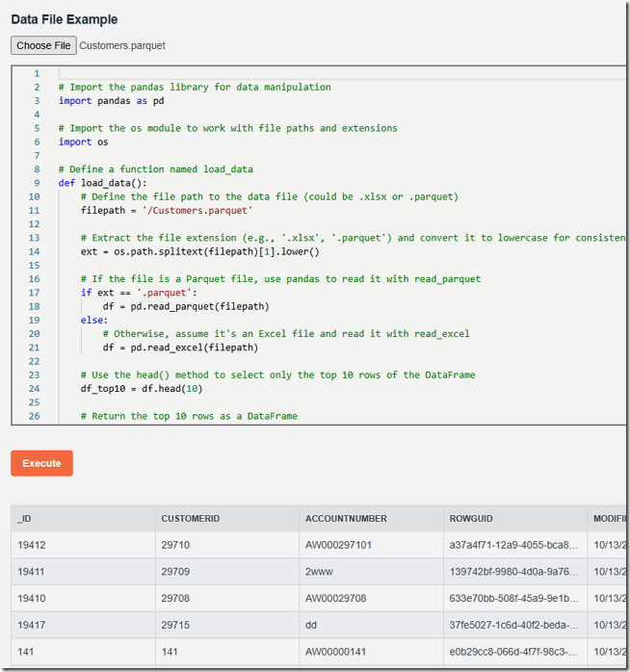Click table cell with _ID 19410

[x=83, y=598]
